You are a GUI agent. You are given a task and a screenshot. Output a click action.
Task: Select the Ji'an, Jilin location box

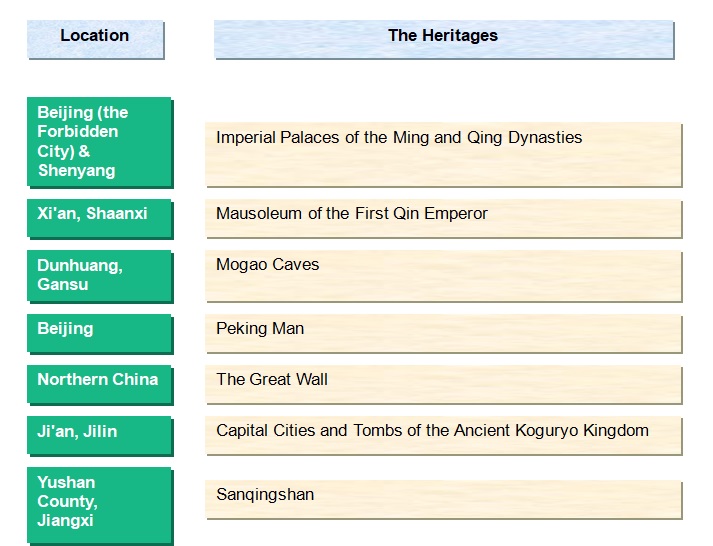(99, 435)
